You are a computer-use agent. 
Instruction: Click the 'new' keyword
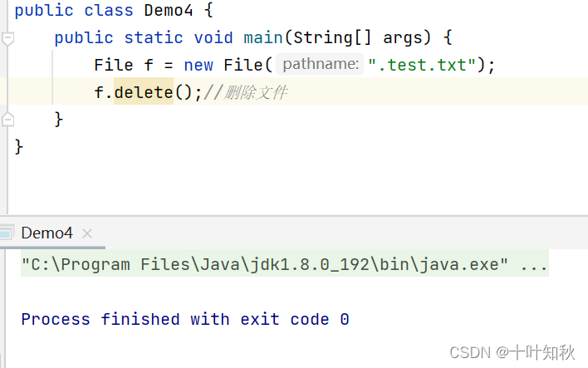coord(198,66)
